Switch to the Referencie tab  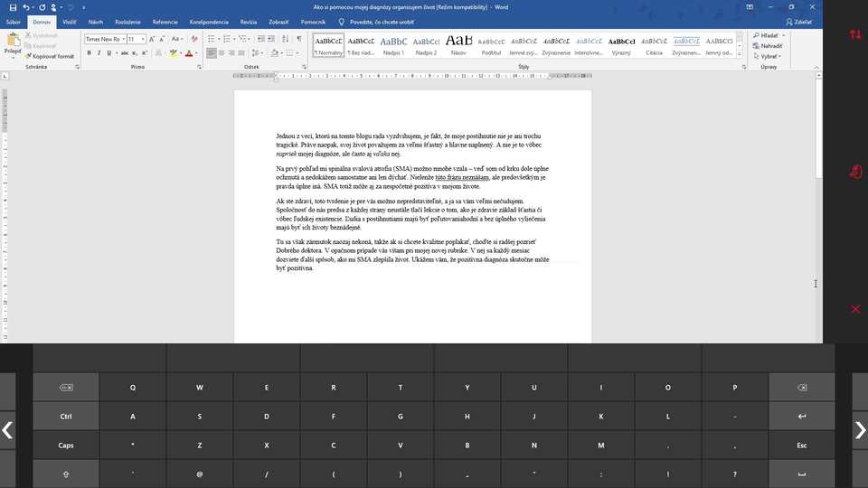(x=165, y=22)
